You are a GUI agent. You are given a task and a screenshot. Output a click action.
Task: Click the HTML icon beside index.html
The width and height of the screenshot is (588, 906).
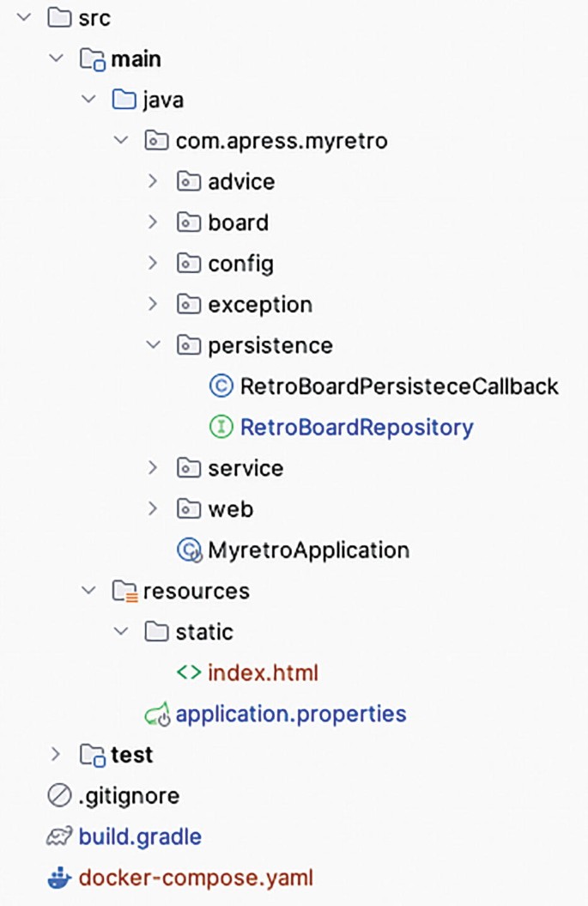[x=191, y=672]
